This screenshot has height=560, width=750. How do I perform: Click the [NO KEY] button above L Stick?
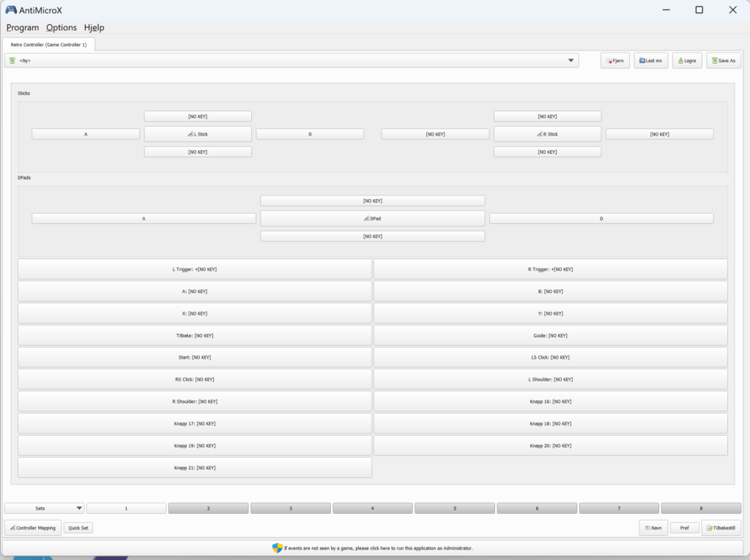coord(198,116)
